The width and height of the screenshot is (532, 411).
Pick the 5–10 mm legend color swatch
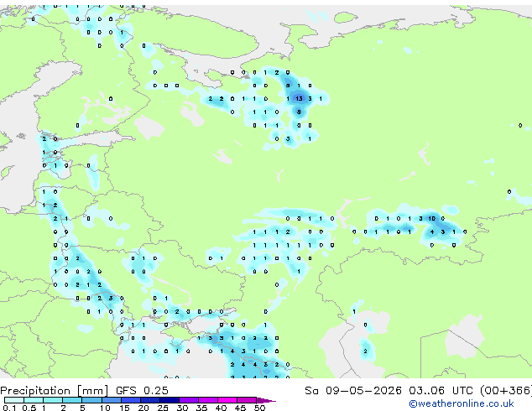coord(91,400)
